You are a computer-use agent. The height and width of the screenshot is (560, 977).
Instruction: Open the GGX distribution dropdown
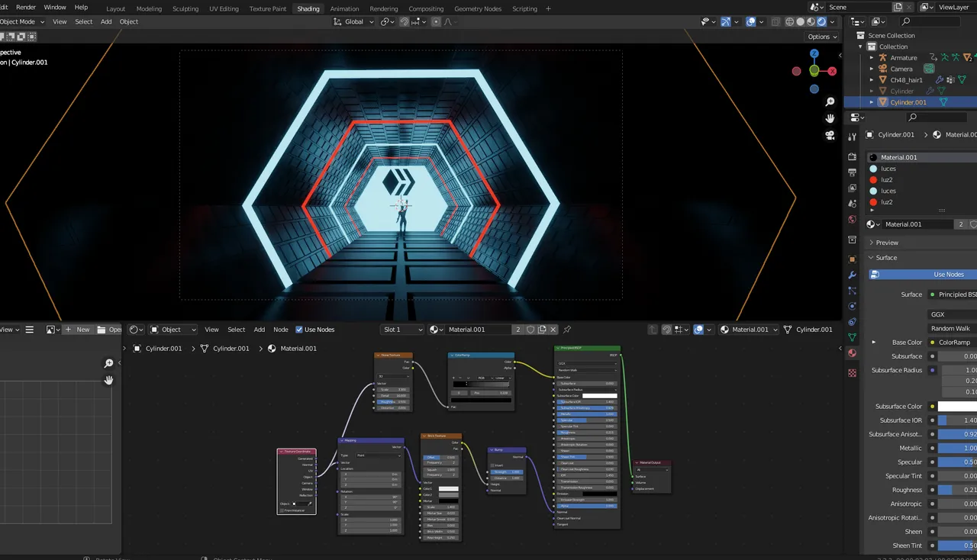coord(953,314)
